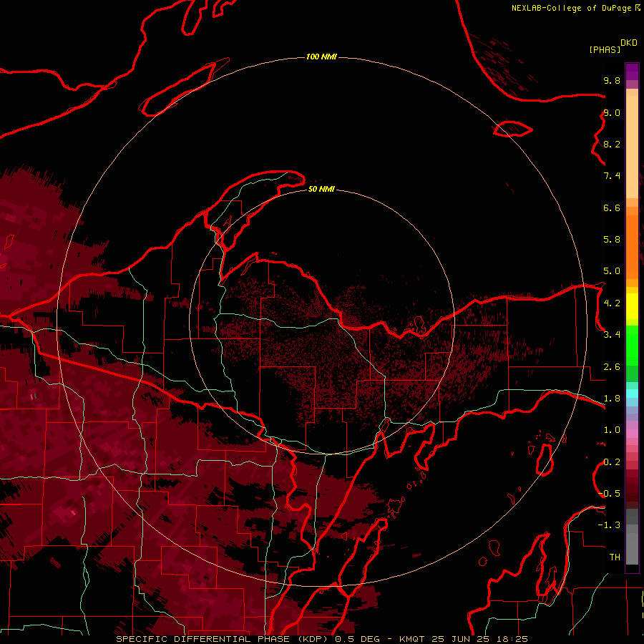The width and height of the screenshot is (644, 644).
Task: Pick the purple band on color scale
Action: 632,72
